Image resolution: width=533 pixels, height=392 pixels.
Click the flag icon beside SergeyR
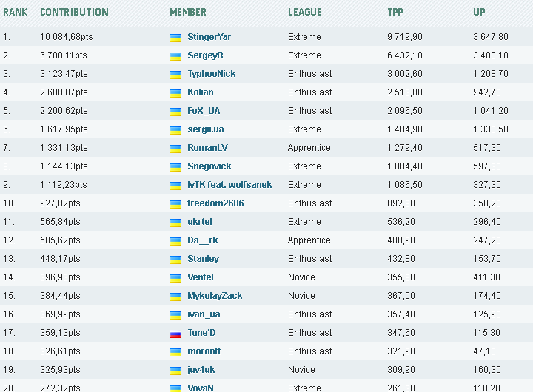pos(175,56)
